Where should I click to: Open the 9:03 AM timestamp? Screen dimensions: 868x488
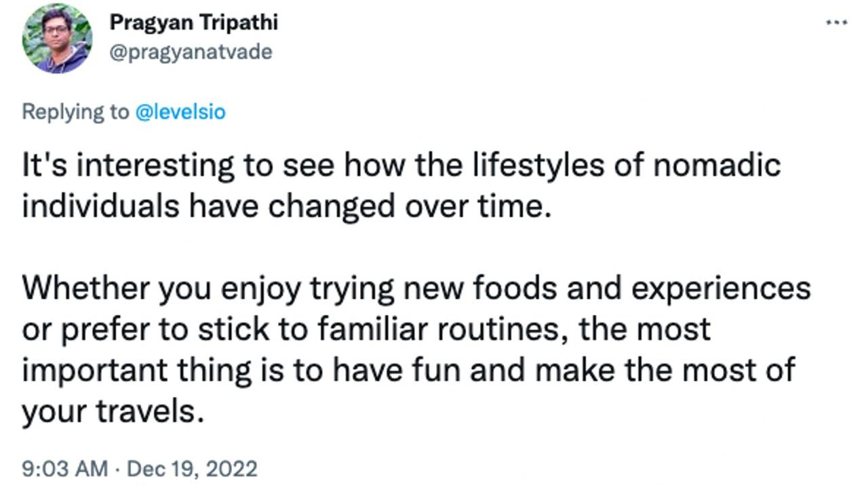coord(64,469)
